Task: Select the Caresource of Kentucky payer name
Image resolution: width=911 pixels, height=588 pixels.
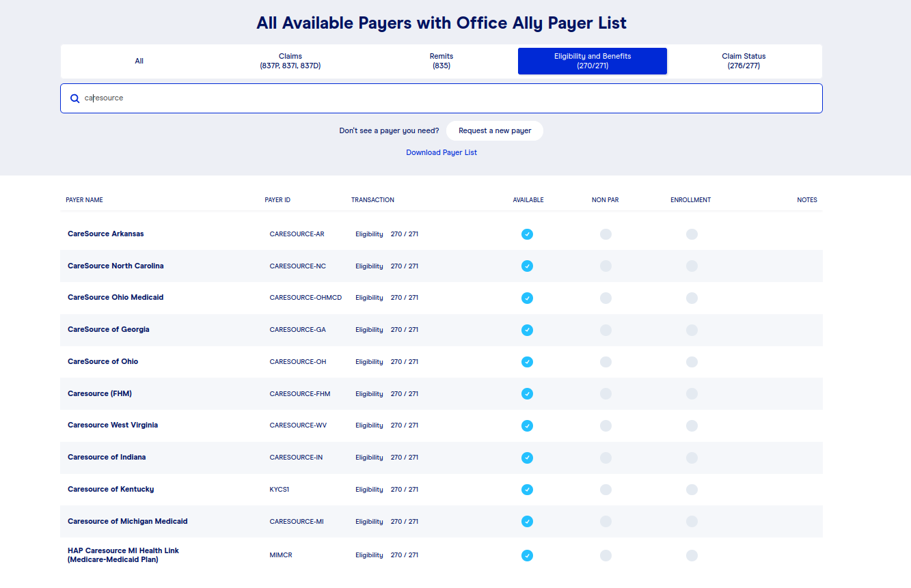Action: (x=111, y=490)
